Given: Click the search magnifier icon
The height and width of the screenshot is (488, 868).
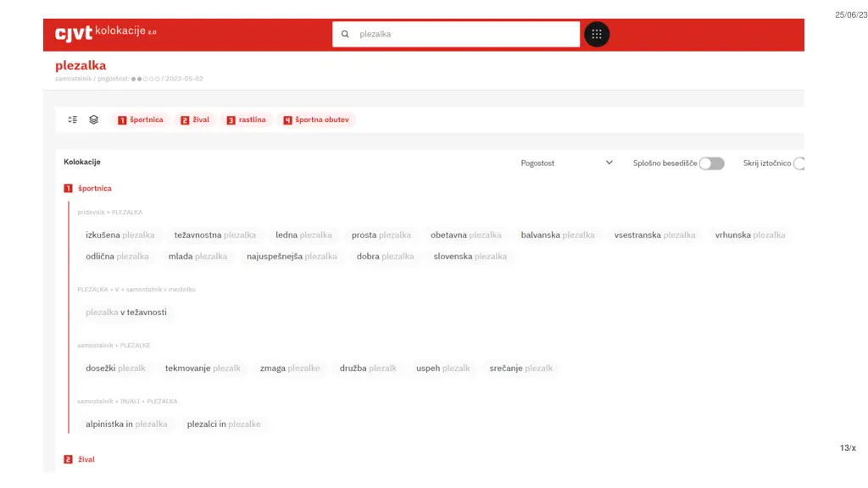Looking at the screenshot, I should click(x=345, y=34).
